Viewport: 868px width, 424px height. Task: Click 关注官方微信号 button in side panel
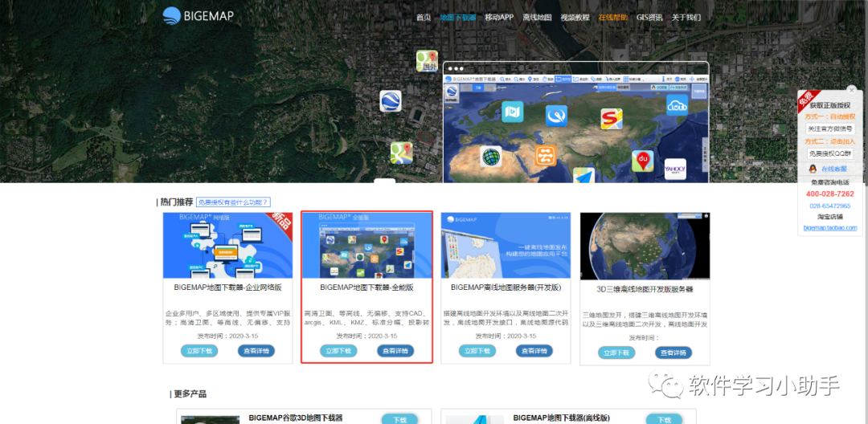click(829, 128)
